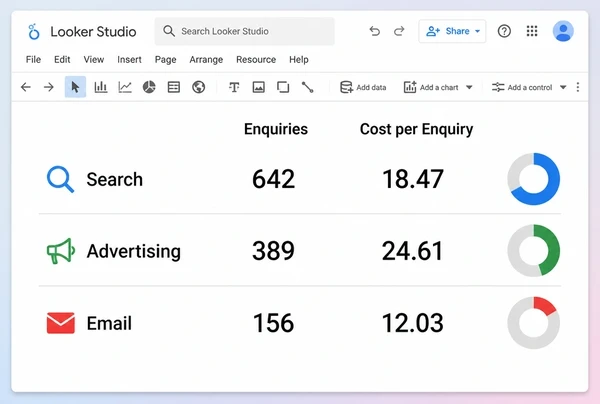
Task: Click the green megaphone Advertising icon
Action: click(60, 251)
